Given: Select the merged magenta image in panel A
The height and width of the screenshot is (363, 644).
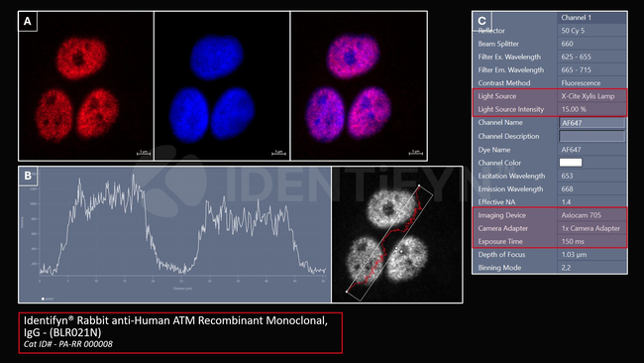Looking at the screenshot, I should [359, 85].
